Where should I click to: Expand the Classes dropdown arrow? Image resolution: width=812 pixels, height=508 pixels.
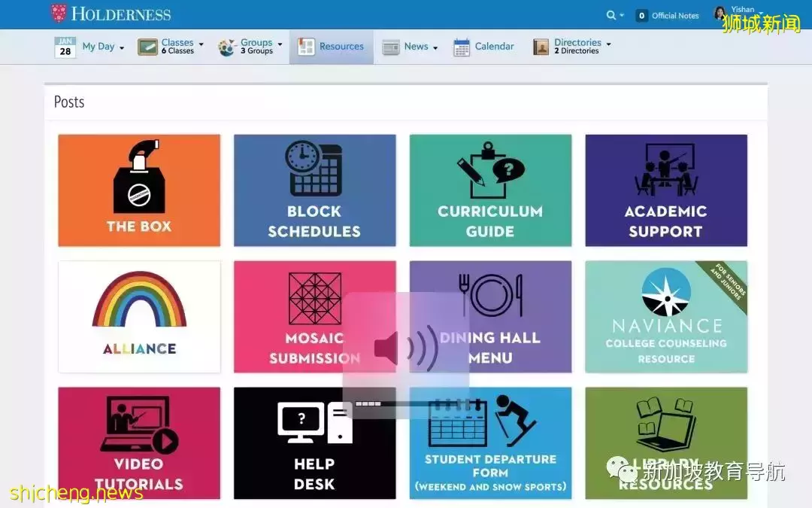click(x=201, y=44)
